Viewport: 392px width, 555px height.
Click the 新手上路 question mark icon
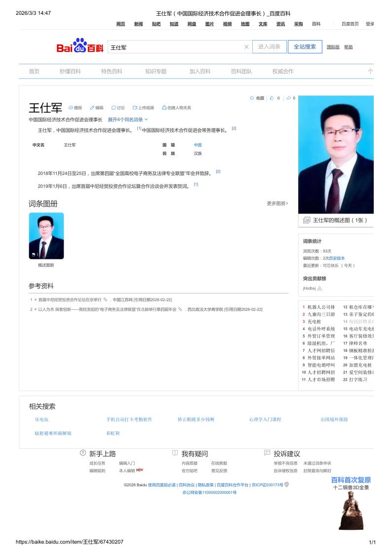click(x=83, y=453)
